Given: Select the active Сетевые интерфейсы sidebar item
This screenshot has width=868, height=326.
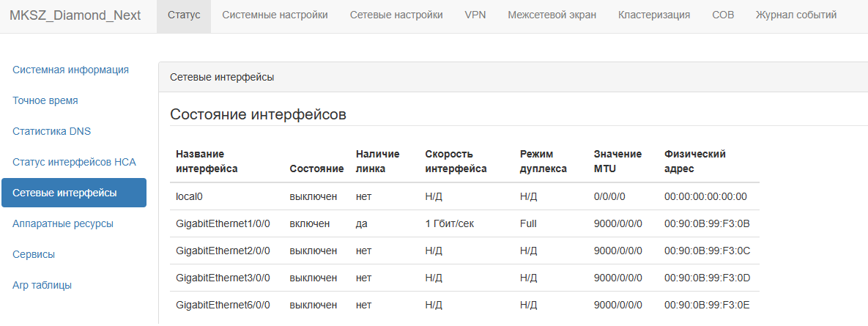Looking at the screenshot, I should (x=74, y=193).
